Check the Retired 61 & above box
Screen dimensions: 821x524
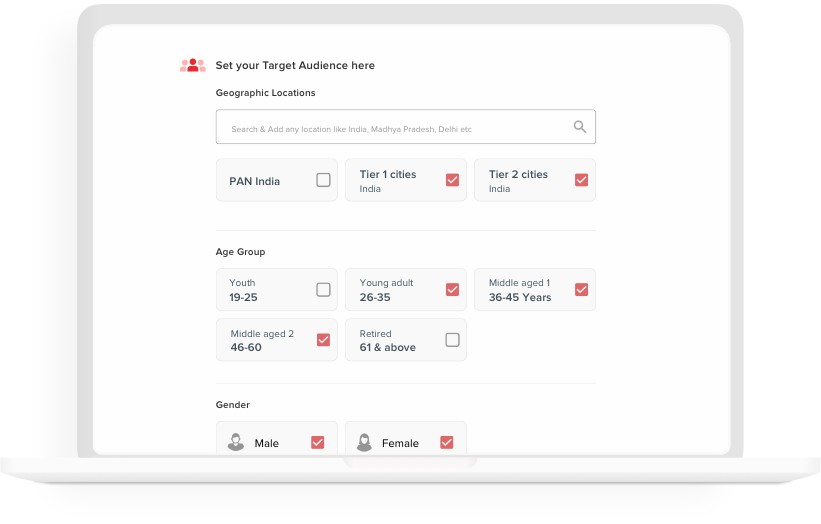click(452, 340)
